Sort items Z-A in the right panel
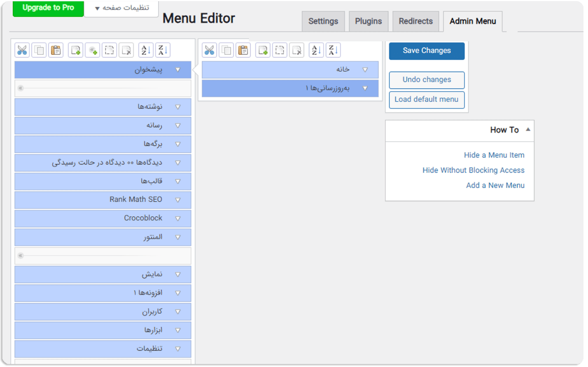 [333, 49]
